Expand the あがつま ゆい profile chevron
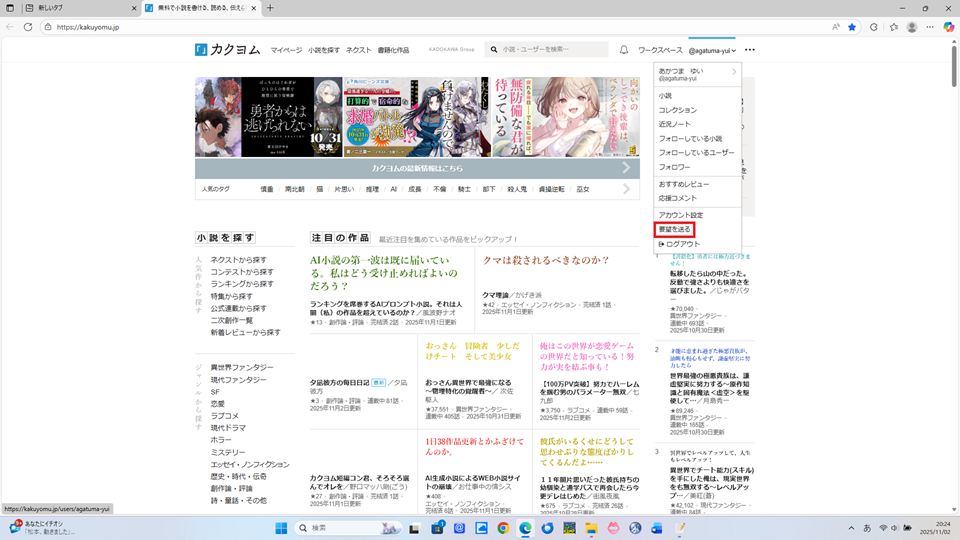Viewport: 960px width, 540px height. pyautogui.click(x=734, y=72)
